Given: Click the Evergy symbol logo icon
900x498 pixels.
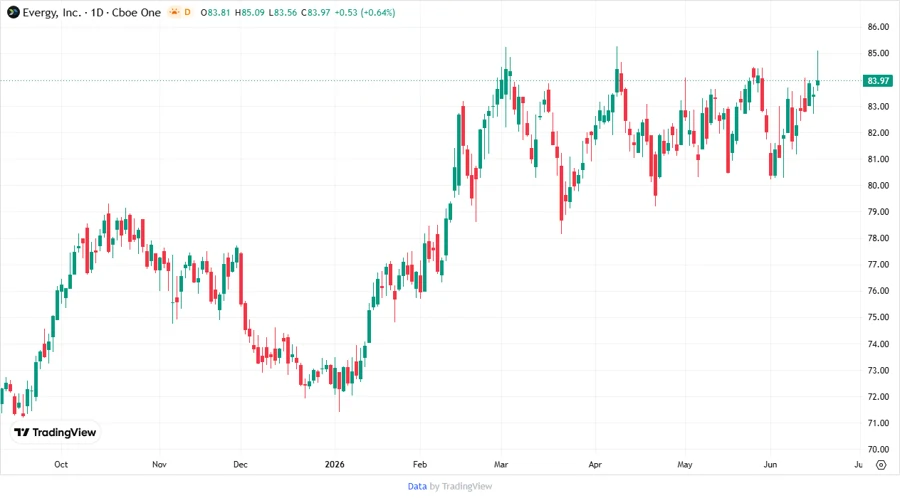Looking at the screenshot, I should click(x=13, y=12).
